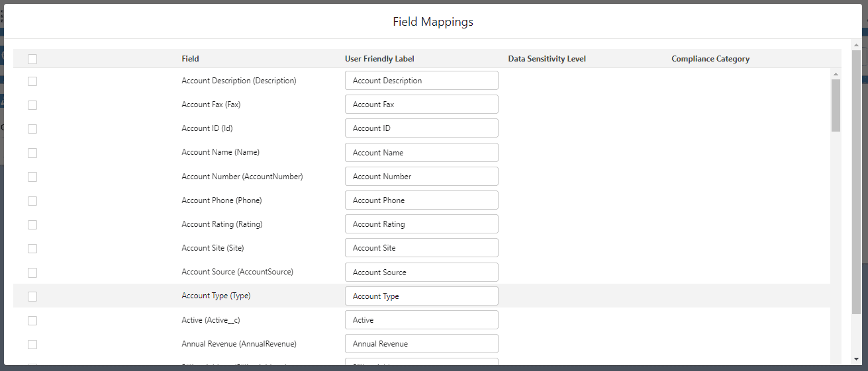The image size is (868, 371).
Task: Click the Account Fax label input field
Action: (x=421, y=104)
